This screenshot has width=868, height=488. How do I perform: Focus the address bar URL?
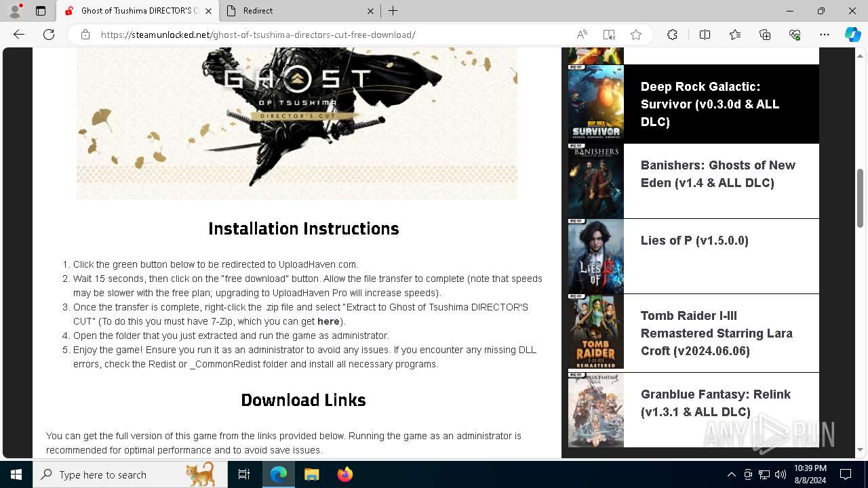pos(258,35)
